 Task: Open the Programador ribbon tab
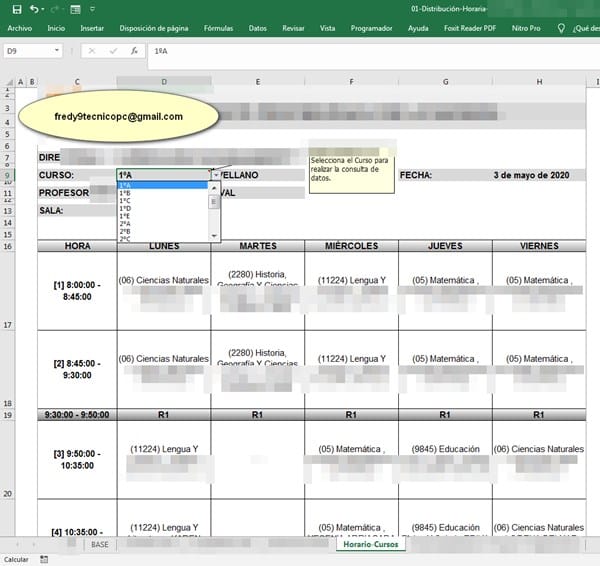(373, 29)
